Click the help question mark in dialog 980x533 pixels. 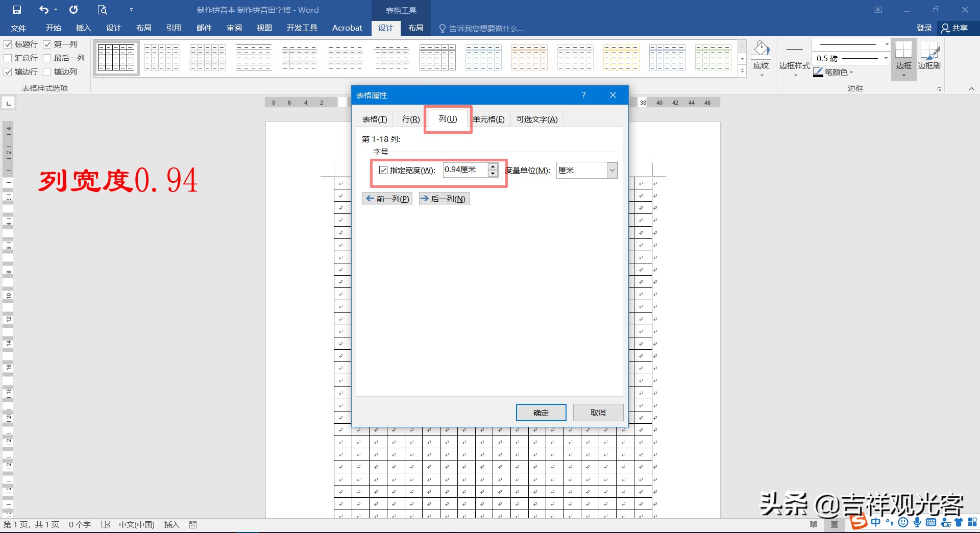[583, 95]
